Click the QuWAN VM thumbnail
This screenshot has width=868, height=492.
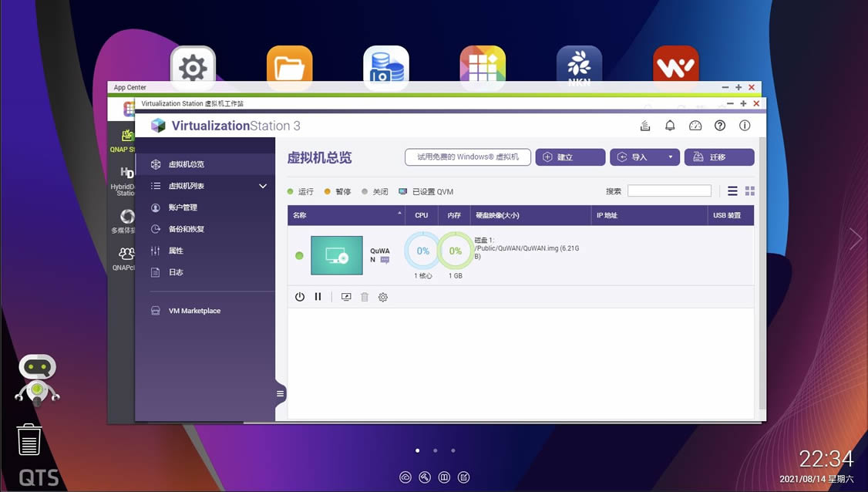click(x=337, y=255)
